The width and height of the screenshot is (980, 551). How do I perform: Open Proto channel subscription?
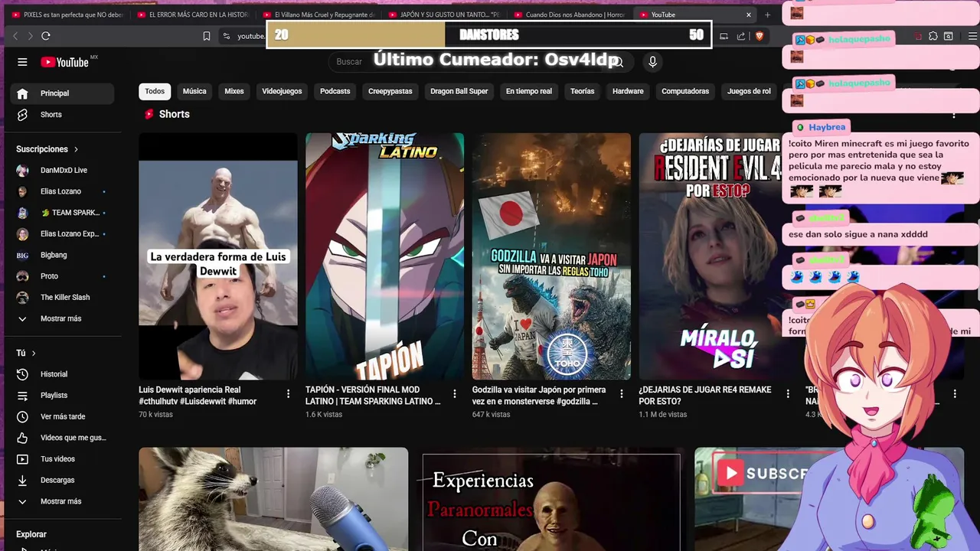tap(63, 276)
